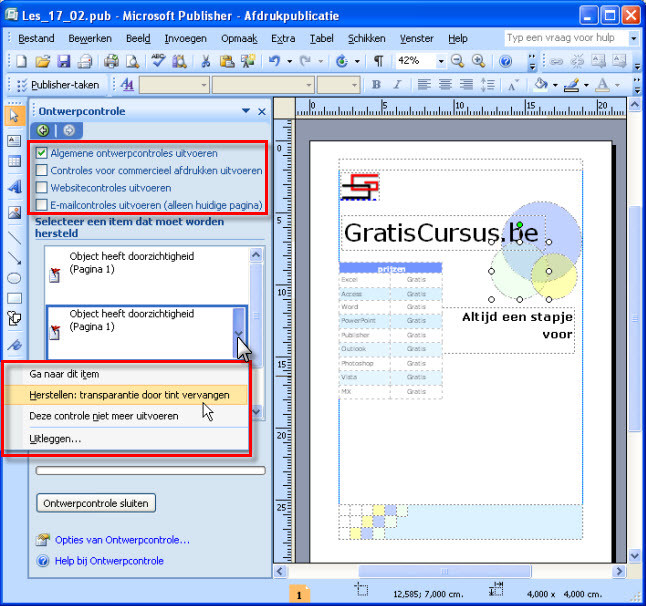Viewport: 646px width, 606px height.
Task: Select the first Object heeft doorzichtigheid item
Action: [x=146, y=274]
